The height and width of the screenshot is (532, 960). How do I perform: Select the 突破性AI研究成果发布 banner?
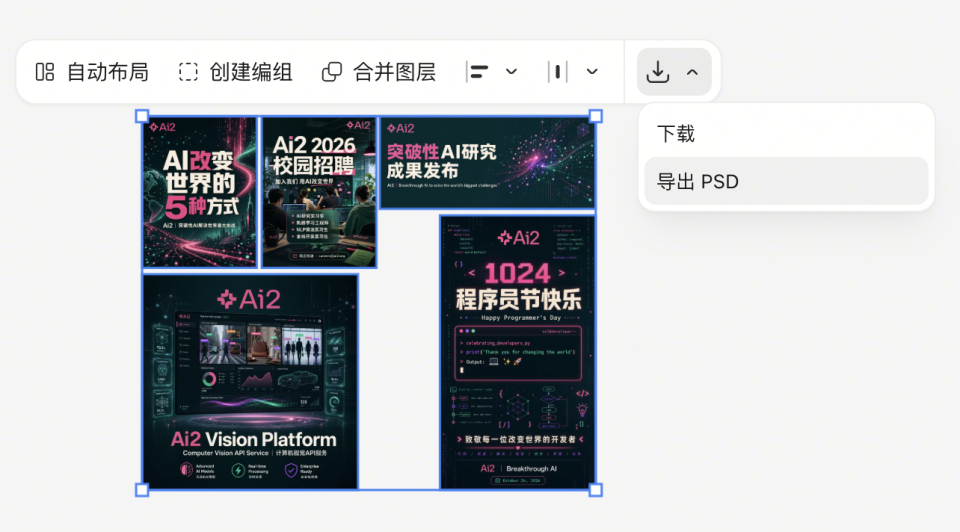pos(487,162)
